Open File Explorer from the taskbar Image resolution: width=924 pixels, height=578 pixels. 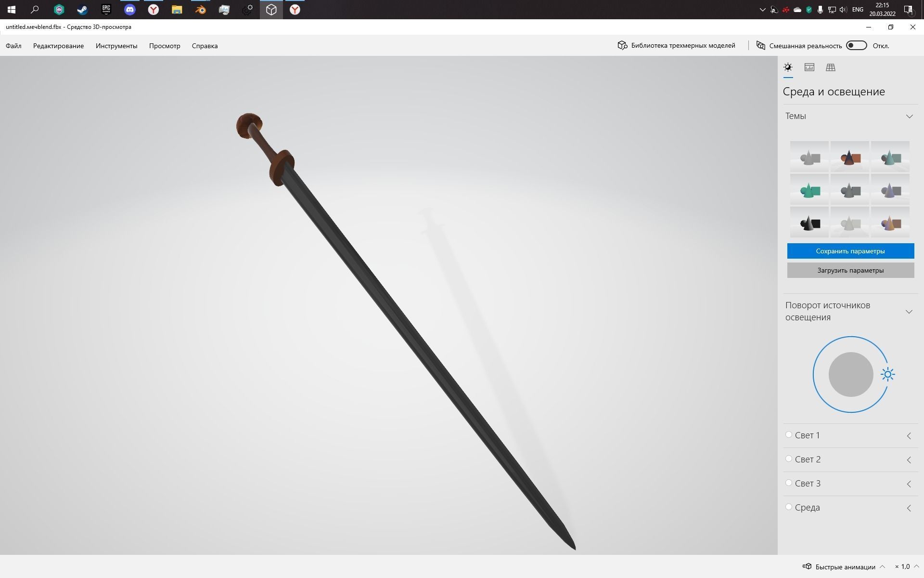click(x=177, y=10)
